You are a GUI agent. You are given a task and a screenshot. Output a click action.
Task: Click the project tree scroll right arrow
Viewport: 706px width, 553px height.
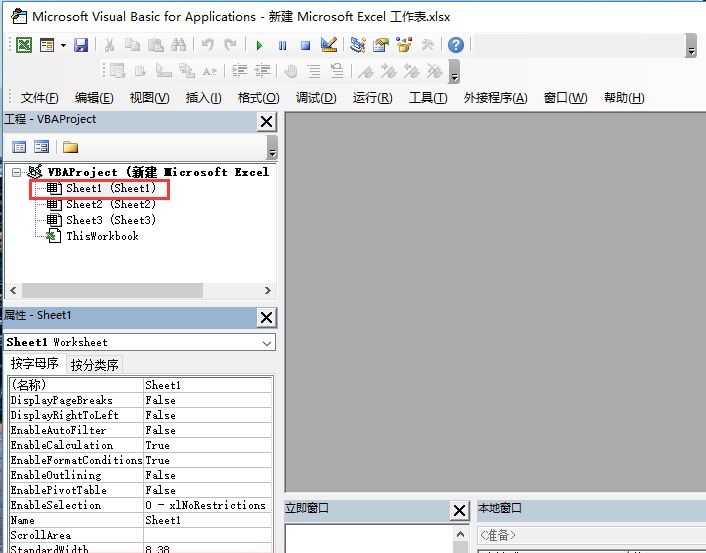(x=268, y=290)
